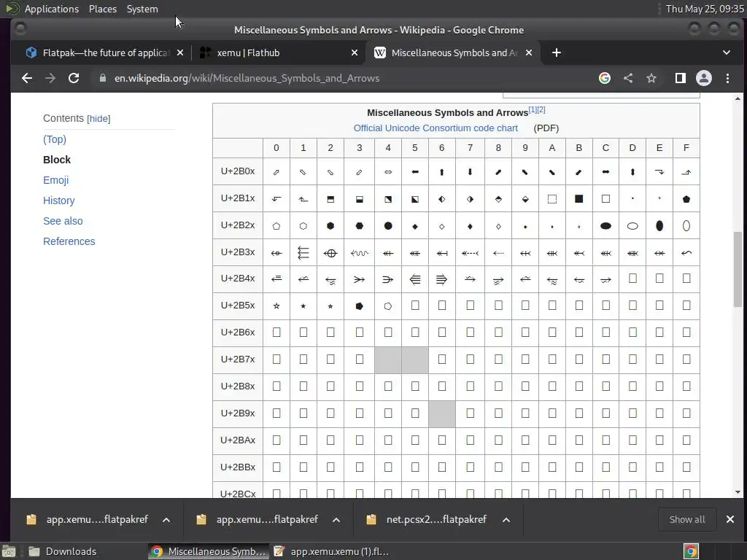Image resolution: width=747 pixels, height=560 pixels.
Task: Open the Google icon in address bar
Action: coord(605,78)
